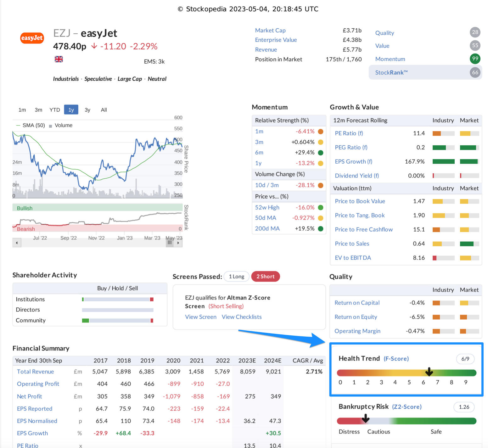Switch chart range to YTD
This screenshot has height=448, width=488.
click(x=54, y=110)
